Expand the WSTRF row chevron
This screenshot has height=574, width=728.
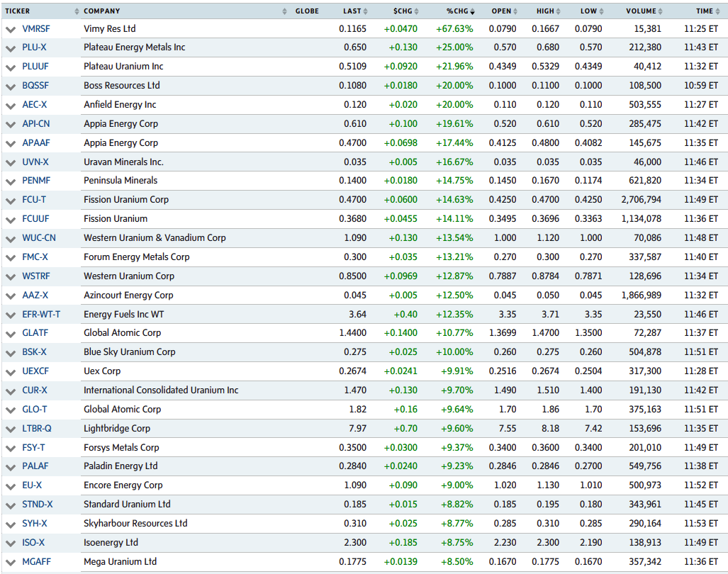[x=10, y=277]
